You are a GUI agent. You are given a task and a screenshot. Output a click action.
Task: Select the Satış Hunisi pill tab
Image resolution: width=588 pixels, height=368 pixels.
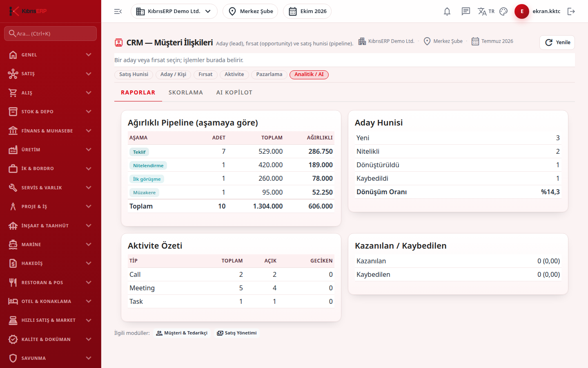click(134, 74)
